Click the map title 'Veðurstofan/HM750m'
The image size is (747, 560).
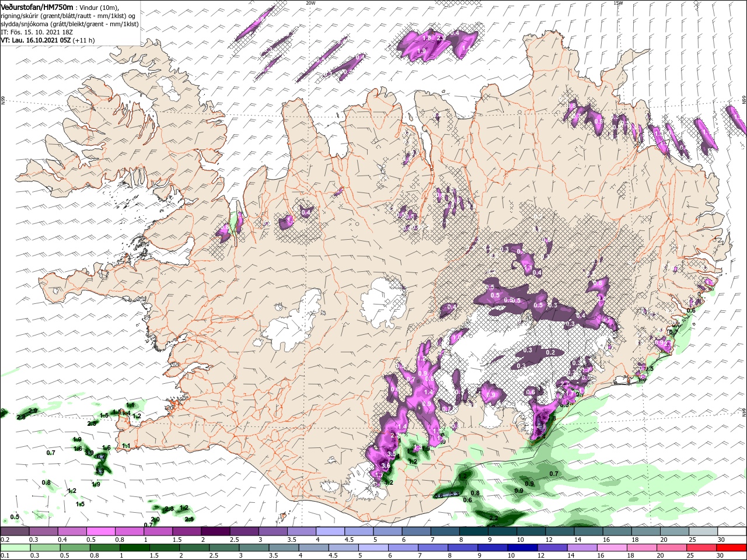click(37, 6)
